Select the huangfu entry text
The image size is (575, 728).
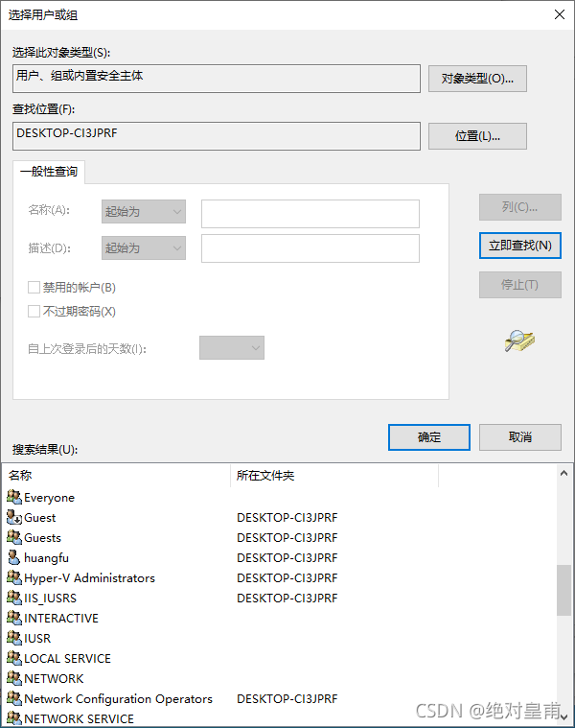pos(46,558)
